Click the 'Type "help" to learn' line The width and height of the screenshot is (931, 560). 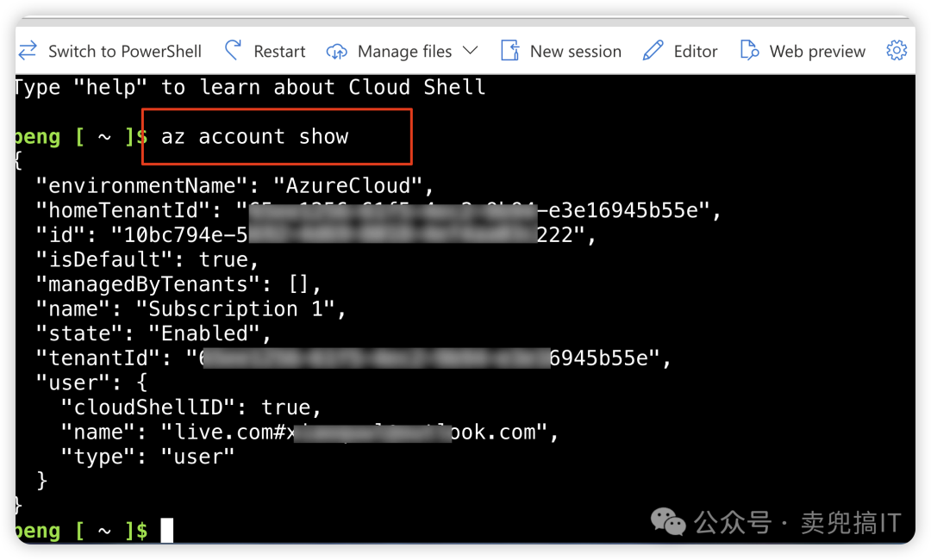tap(249, 87)
